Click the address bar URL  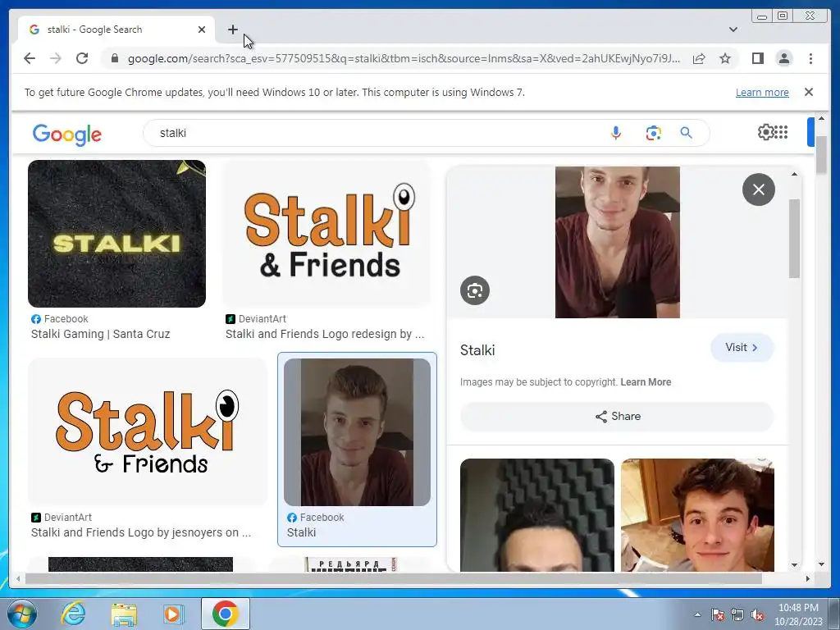point(404,58)
